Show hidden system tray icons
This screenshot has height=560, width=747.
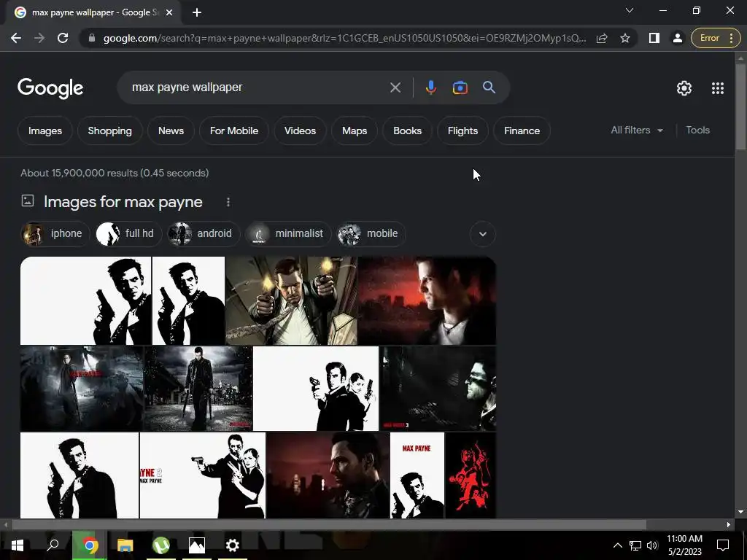pos(617,545)
